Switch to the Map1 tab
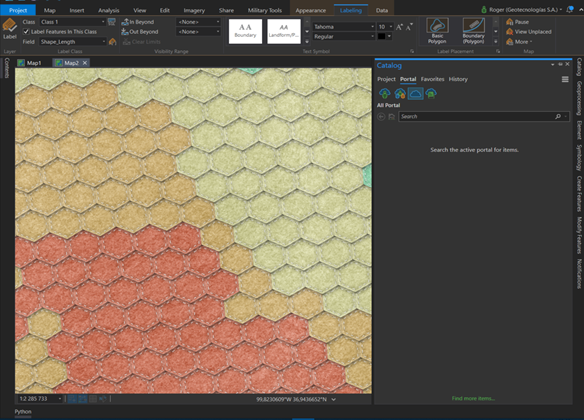 (x=29, y=63)
